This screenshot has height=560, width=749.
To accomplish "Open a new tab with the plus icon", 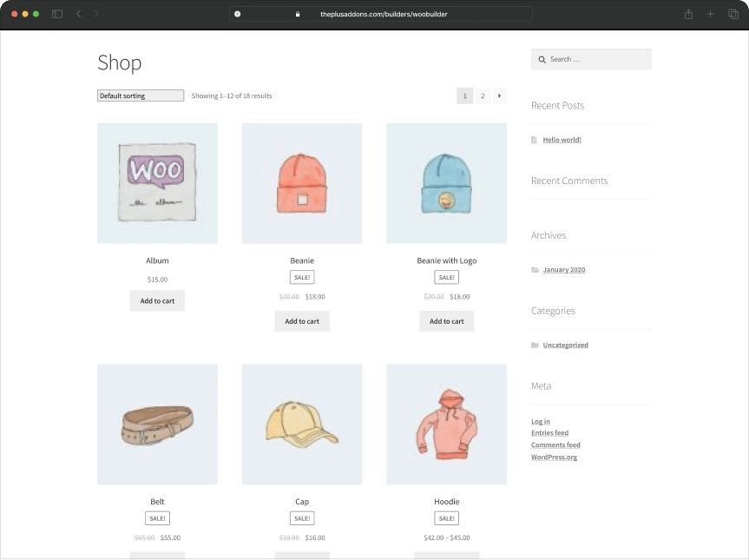I will (x=710, y=14).
